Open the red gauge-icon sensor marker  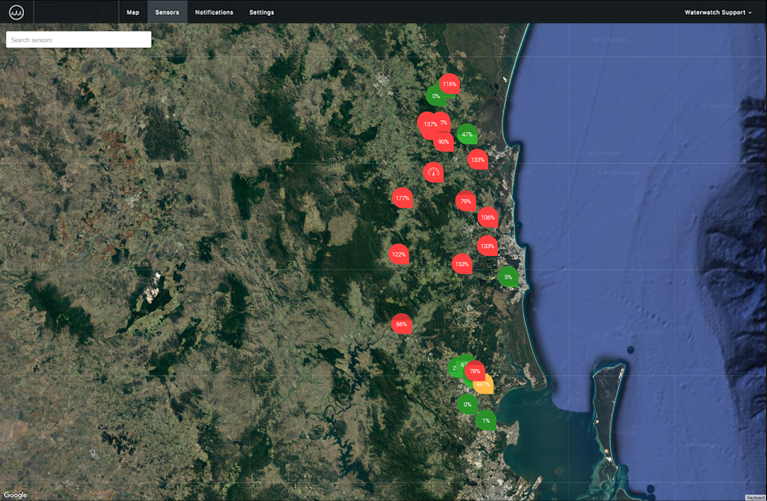(433, 172)
